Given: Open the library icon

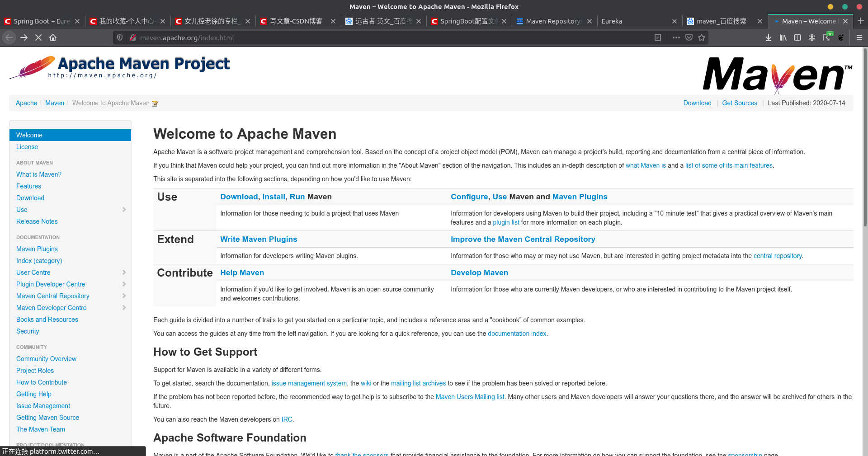Looking at the screenshot, I should [783, 38].
